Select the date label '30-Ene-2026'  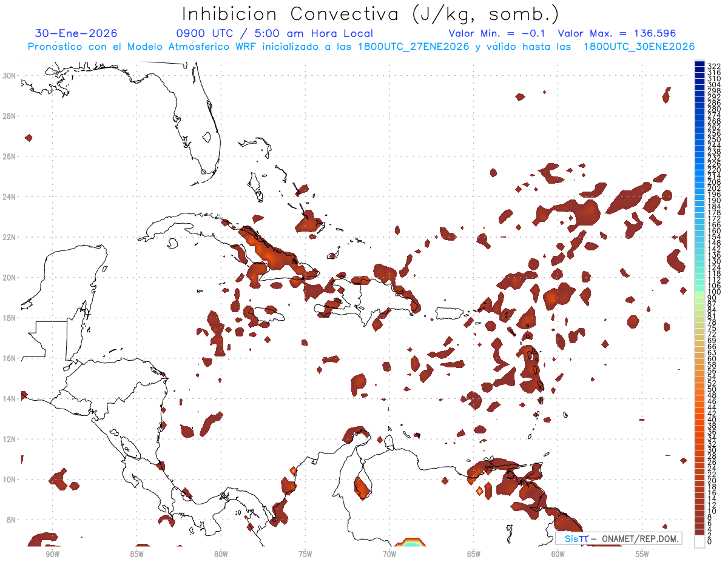point(76,33)
